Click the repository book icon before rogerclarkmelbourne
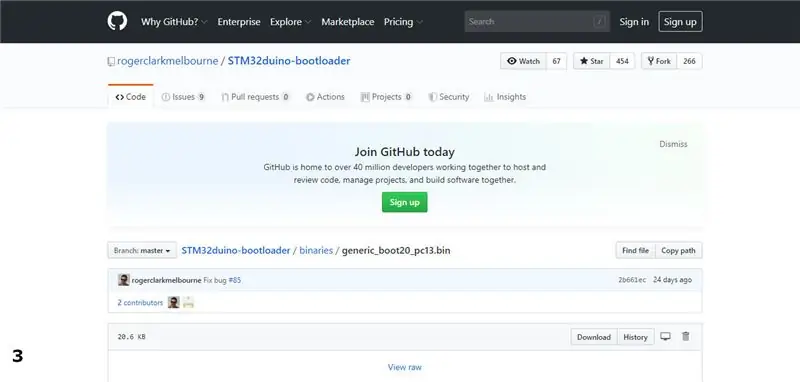 111,62
